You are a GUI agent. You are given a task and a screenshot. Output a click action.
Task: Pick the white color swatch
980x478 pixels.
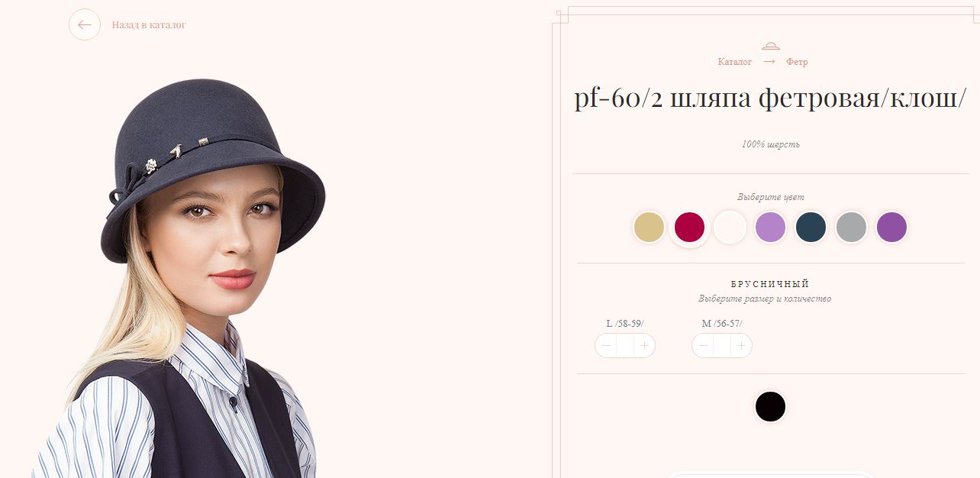tap(730, 228)
